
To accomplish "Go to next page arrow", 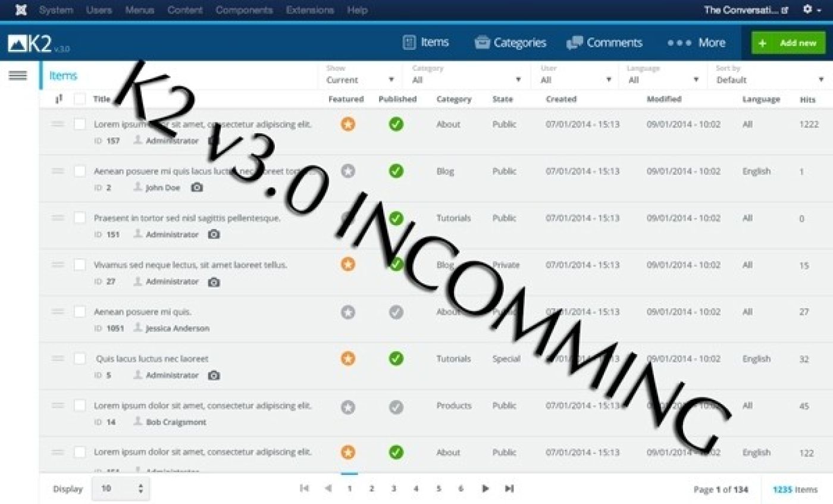I will 486,489.
